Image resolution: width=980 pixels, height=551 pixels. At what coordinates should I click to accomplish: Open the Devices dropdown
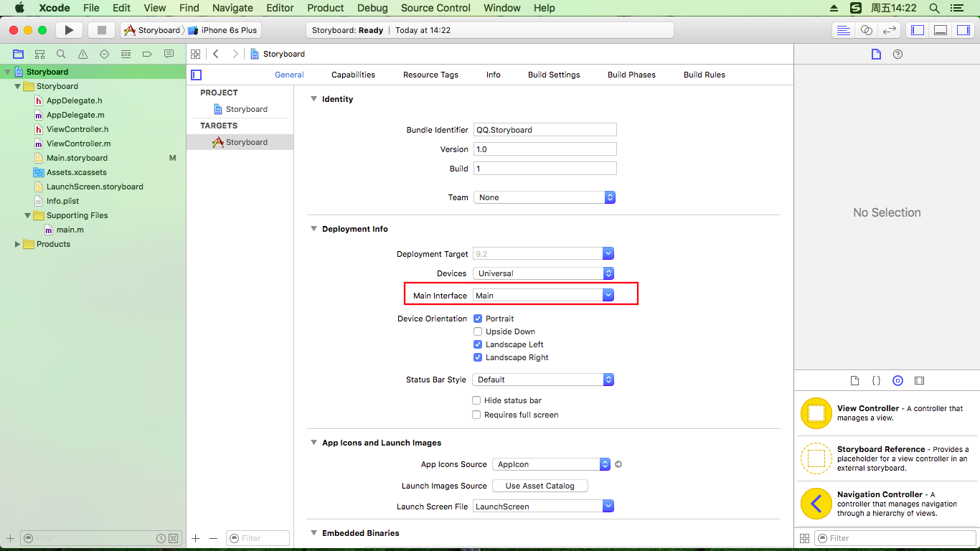click(544, 273)
